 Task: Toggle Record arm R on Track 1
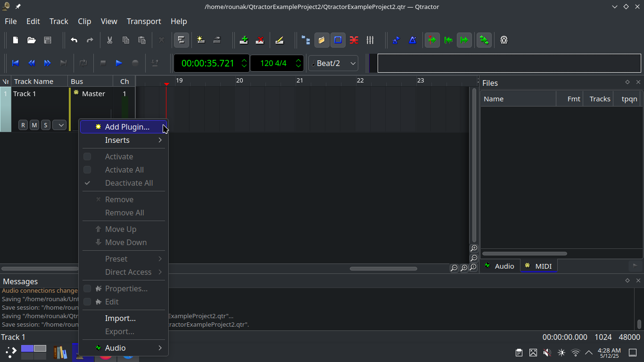pyautogui.click(x=23, y=125)
